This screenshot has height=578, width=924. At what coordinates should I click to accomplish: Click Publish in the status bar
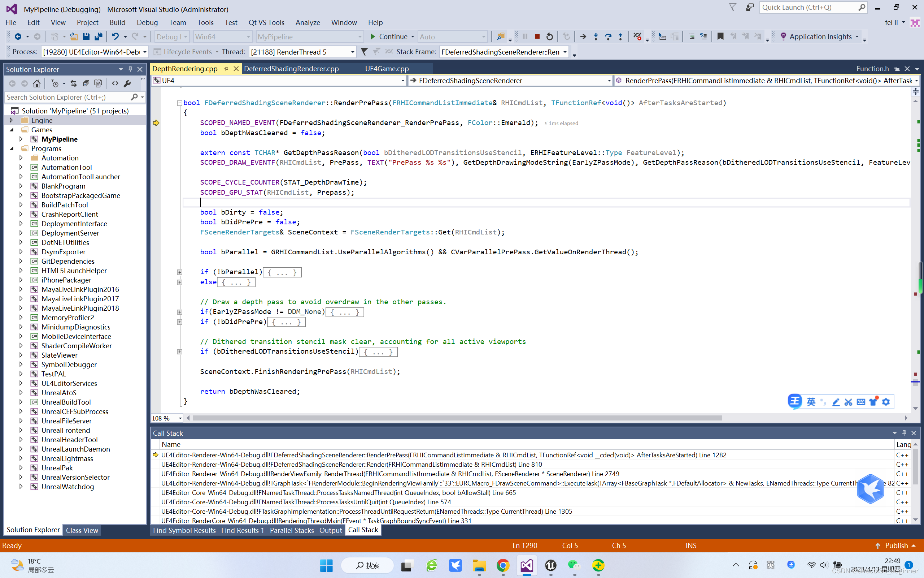pos(896,545)
